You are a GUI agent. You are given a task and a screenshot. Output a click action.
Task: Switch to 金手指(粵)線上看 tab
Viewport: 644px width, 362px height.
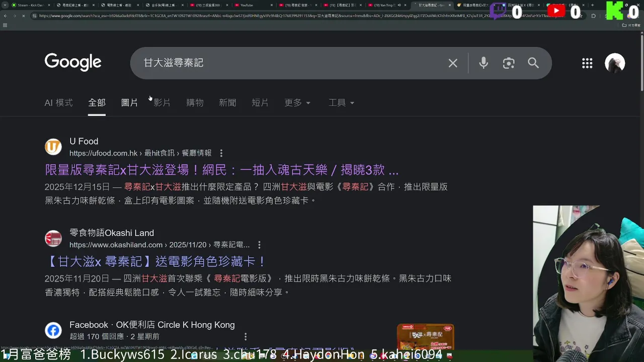(164, 5)
